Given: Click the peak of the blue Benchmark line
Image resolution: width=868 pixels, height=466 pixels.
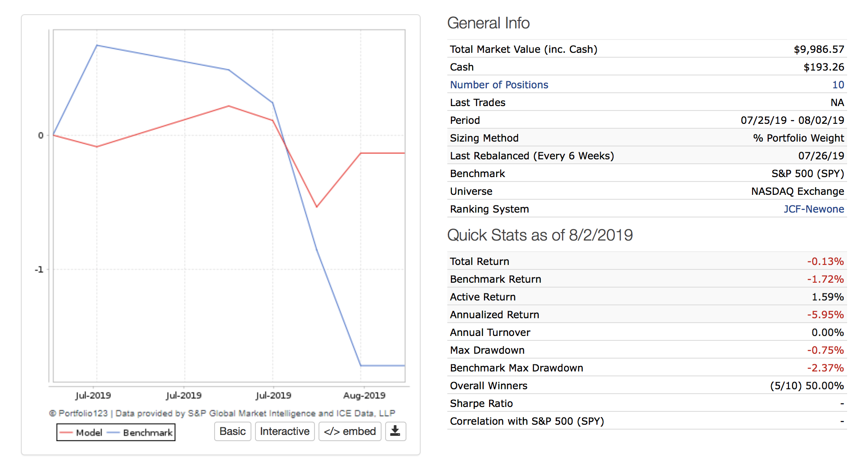Looking at the screenshot, I should (x=97, y=45).
